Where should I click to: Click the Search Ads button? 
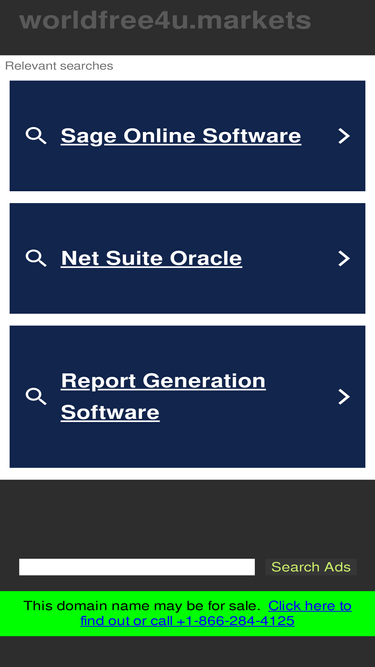311,567
